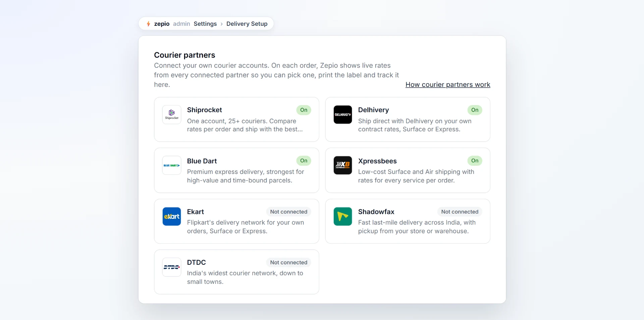Click 'Flipkart's delivery network' description
This screenshot has height=320, width=644.
(x=246, y=227)
